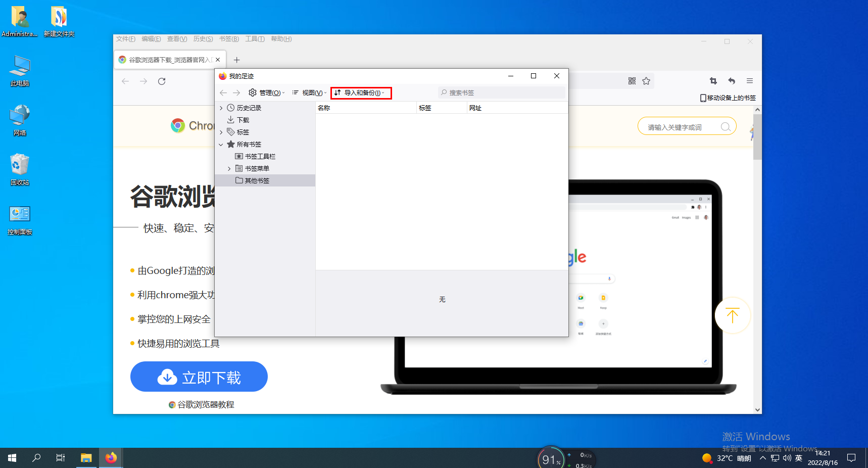Select the 其他书签 folder
Image resolution: width=868 pixels, height=468 pixels.
[257, 181]
